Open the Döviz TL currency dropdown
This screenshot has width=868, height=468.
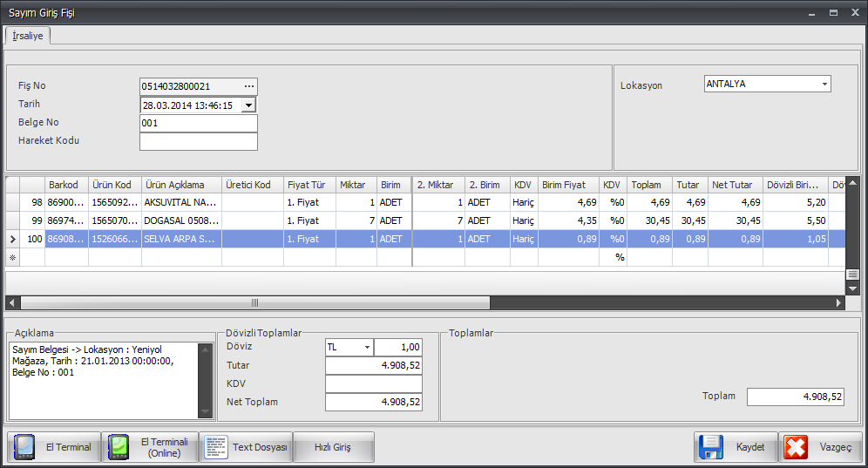[x=367, y=347]
